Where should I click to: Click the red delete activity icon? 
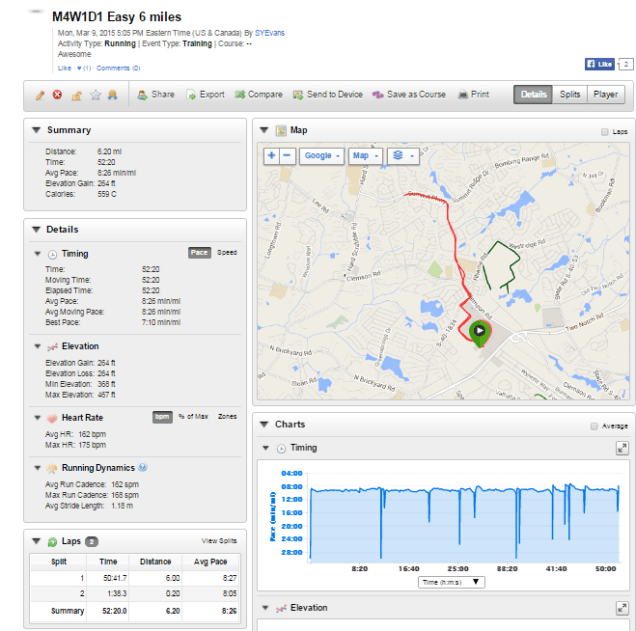point(57,95)
